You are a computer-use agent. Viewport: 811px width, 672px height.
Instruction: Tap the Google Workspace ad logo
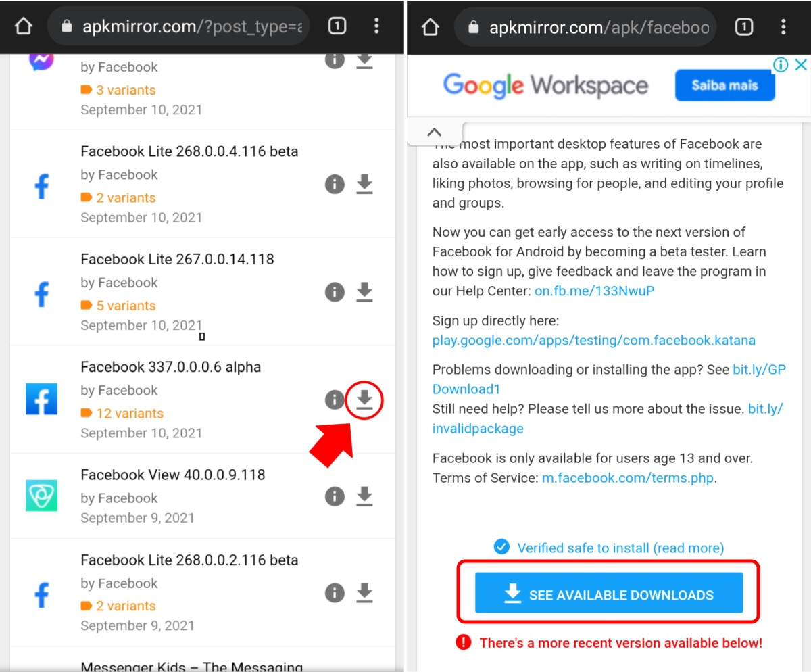[x=545, y=86]
